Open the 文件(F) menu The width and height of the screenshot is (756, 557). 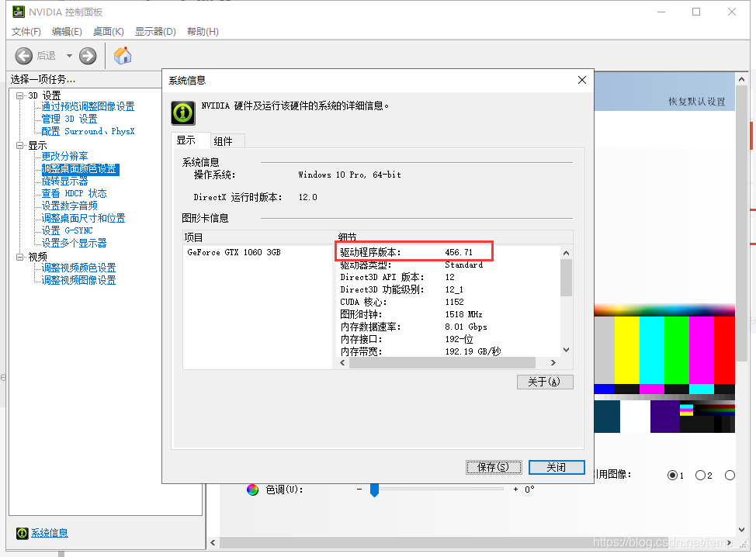(x=26, y=31)
